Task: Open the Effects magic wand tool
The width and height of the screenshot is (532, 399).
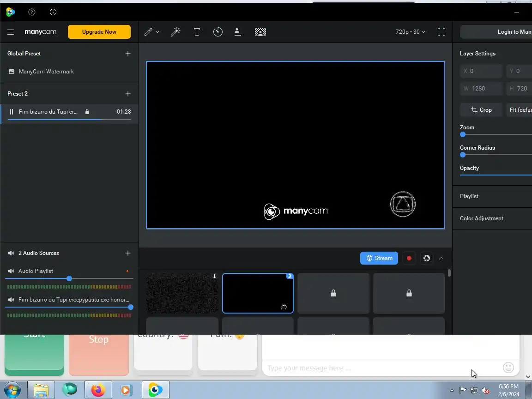Action: click(175, 32)
